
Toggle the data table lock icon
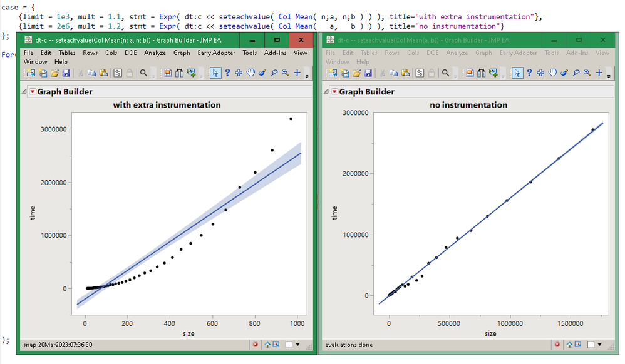[130, 73]
